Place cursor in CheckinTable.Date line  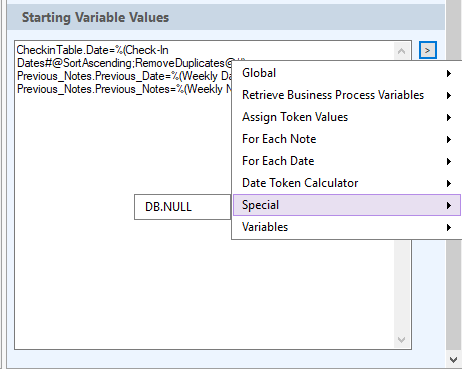pyautogui.click(x=93, y=50)
